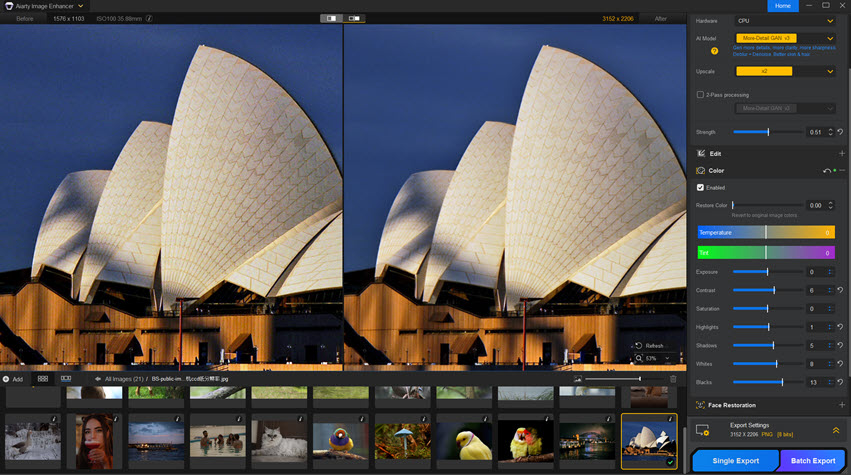Switch to filmstrip thumbnail view
The height and width of the screenshot is (475, 851).
point(66,379)
